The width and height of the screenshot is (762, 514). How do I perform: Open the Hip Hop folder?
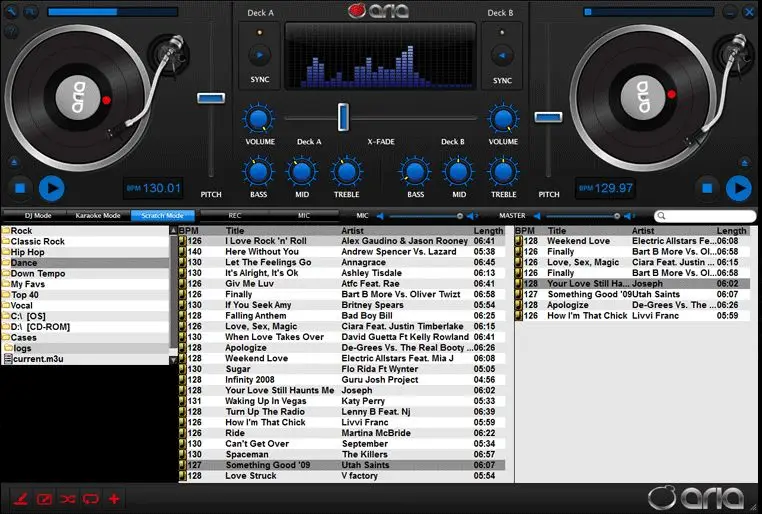85,252
